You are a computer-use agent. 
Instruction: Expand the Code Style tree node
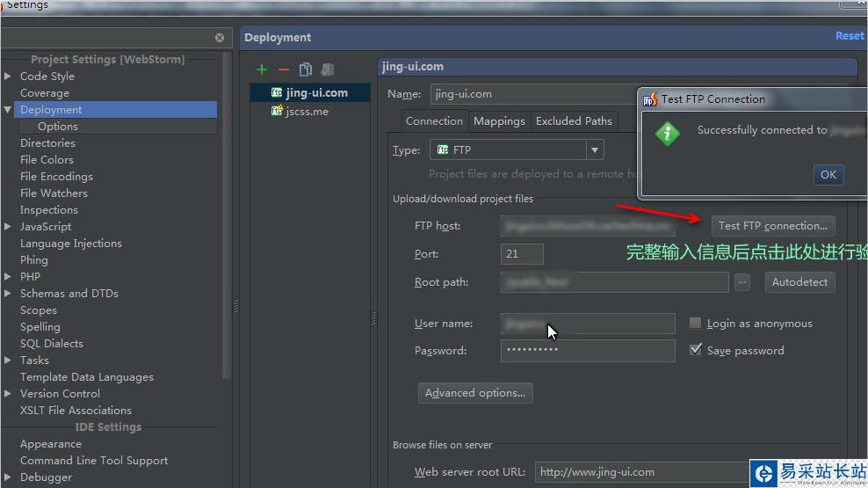coord(8,76)
